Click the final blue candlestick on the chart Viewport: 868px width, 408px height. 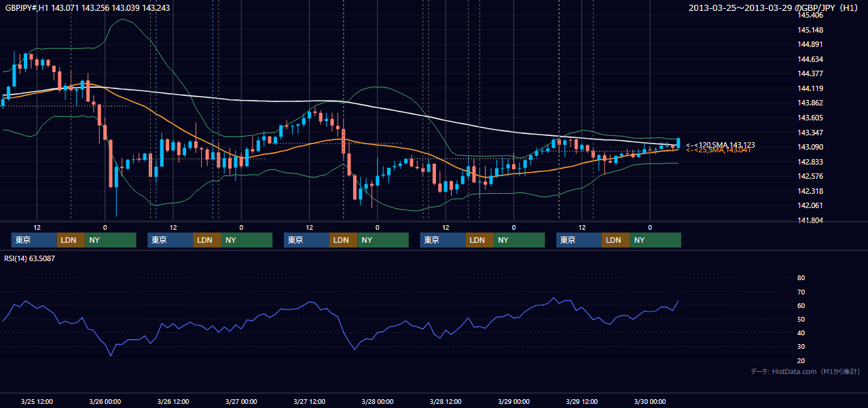click(678, 143)
